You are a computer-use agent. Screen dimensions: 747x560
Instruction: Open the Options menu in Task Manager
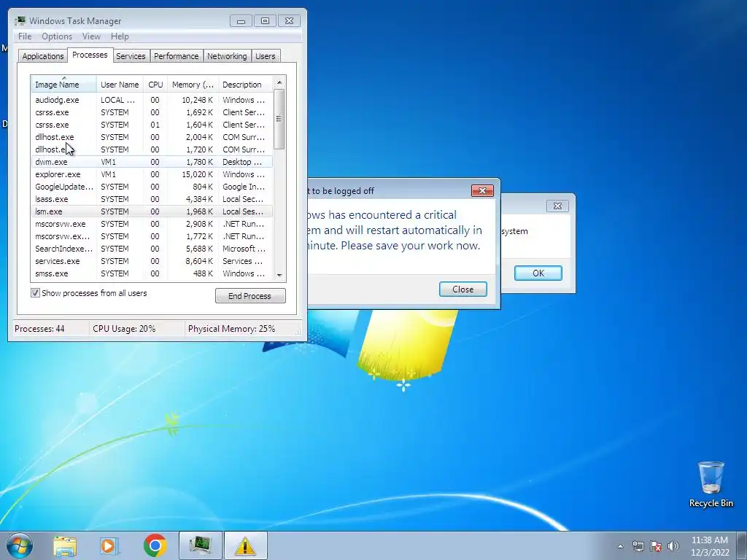(x=57, y=36)
